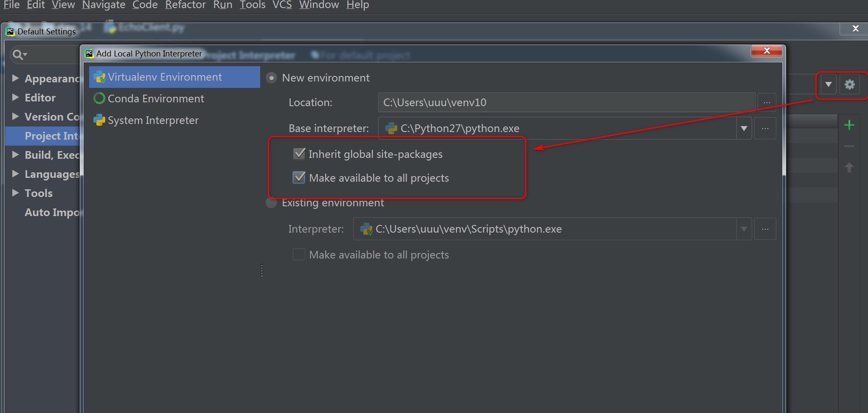Image resolution: width=868 pixels, height=413 pixels.
Task: Open the View menu
Action: (x=63, y=5)
